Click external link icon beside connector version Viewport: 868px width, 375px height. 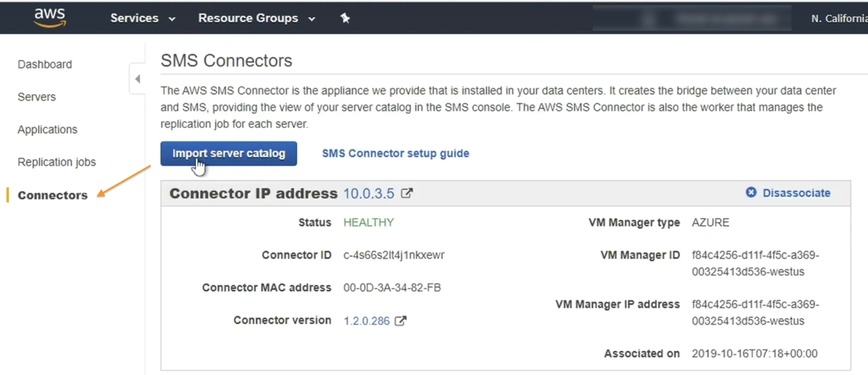(x=400, y=321)
